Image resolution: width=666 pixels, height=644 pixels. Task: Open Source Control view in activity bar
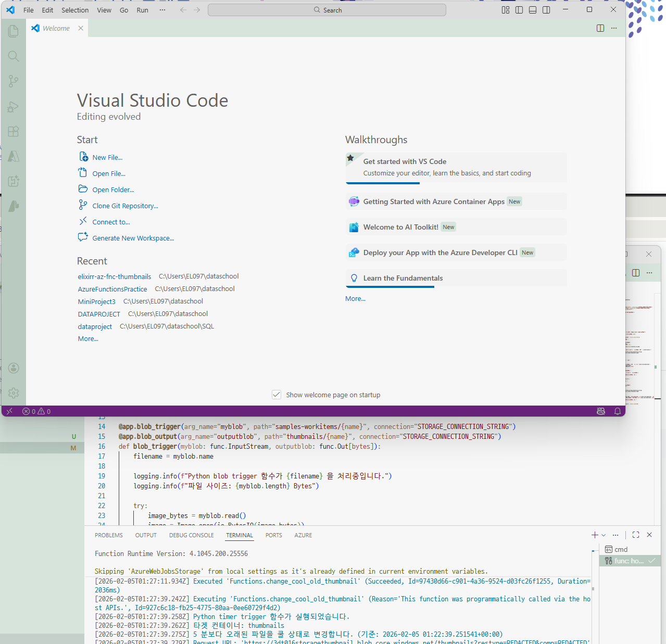14,81
